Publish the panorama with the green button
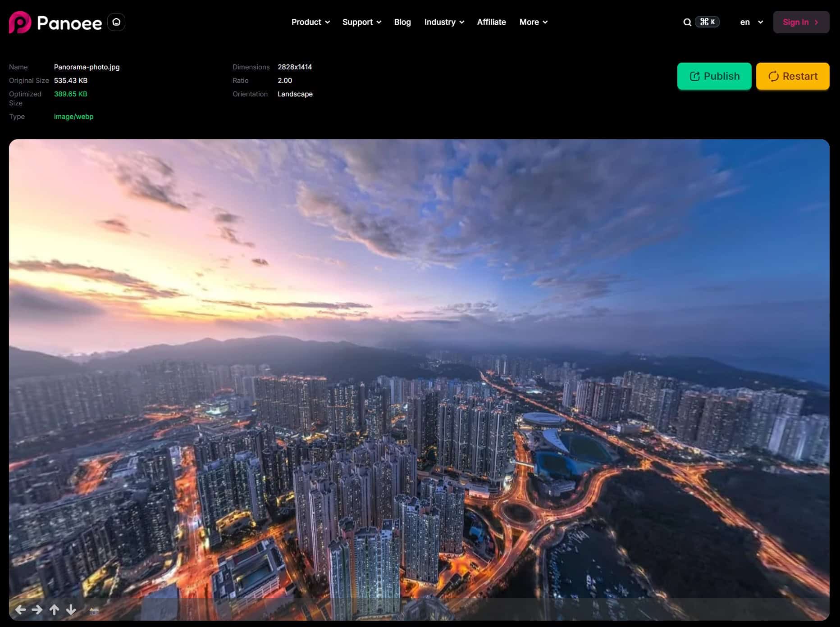The image size is (840, 627). click(x=714, y=76)
